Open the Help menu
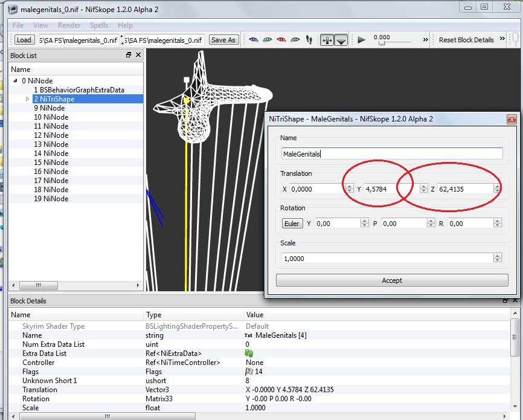The height and width of the screenshot is (420, 523). pyautogui.click(x=125, y=25)
